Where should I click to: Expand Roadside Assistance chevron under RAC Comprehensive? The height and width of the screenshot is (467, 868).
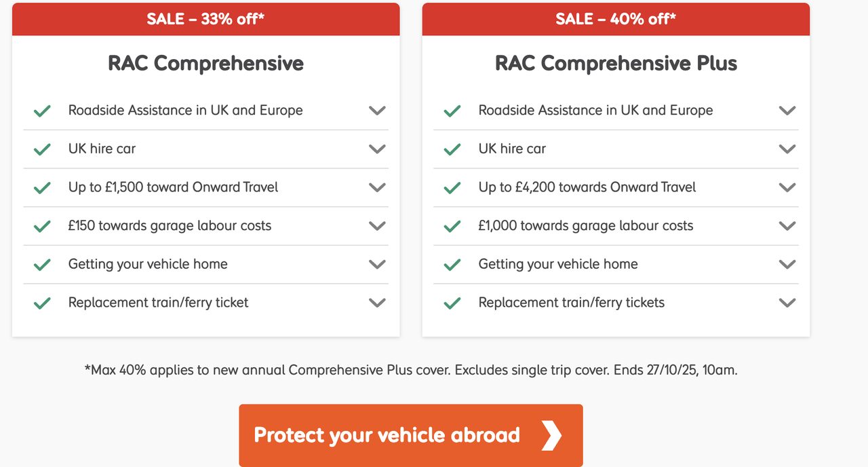point(377,111)
